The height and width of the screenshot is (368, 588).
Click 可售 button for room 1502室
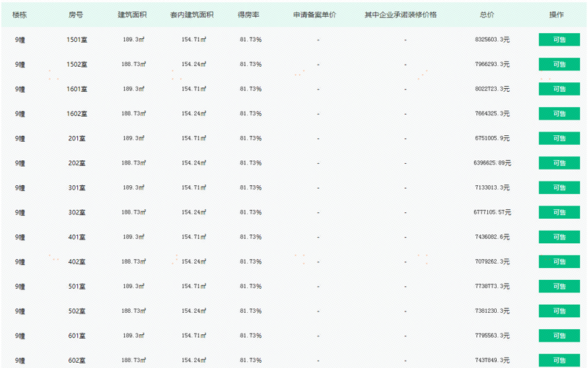pyautogui.click(x=559, y=65)
